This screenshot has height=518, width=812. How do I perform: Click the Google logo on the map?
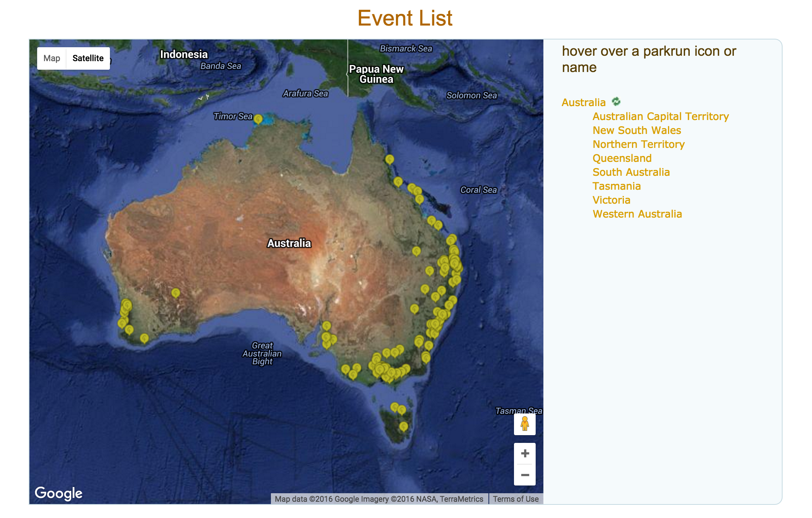(x=58, y=493)
